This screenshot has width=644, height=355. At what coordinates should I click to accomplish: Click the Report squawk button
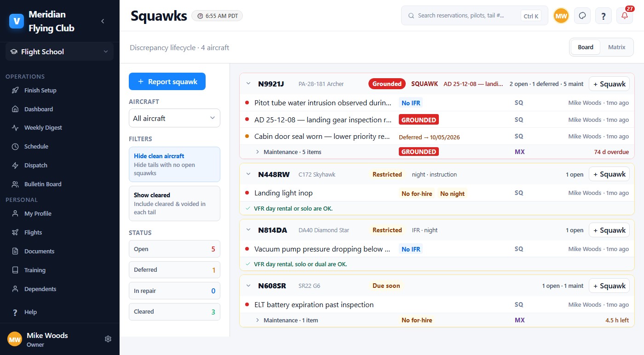tap(167, 81)
